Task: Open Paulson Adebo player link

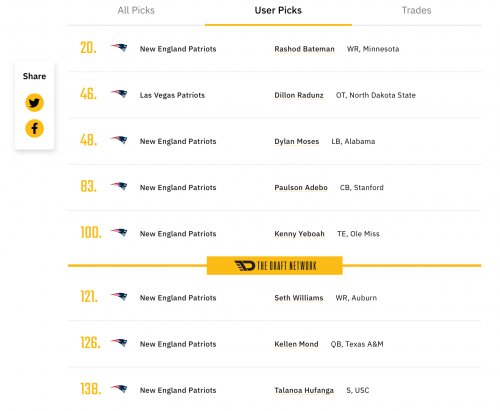Action: (301, 188)
